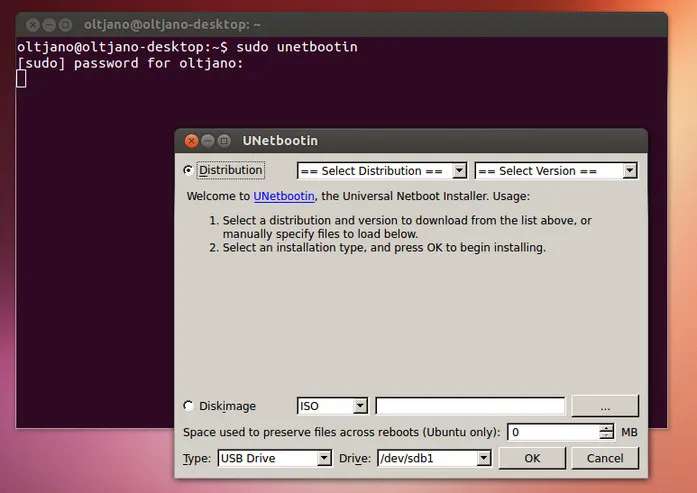Maximize the UNetbootin window
This screenshot has width=697, height=493.
[x=224, y=141]
